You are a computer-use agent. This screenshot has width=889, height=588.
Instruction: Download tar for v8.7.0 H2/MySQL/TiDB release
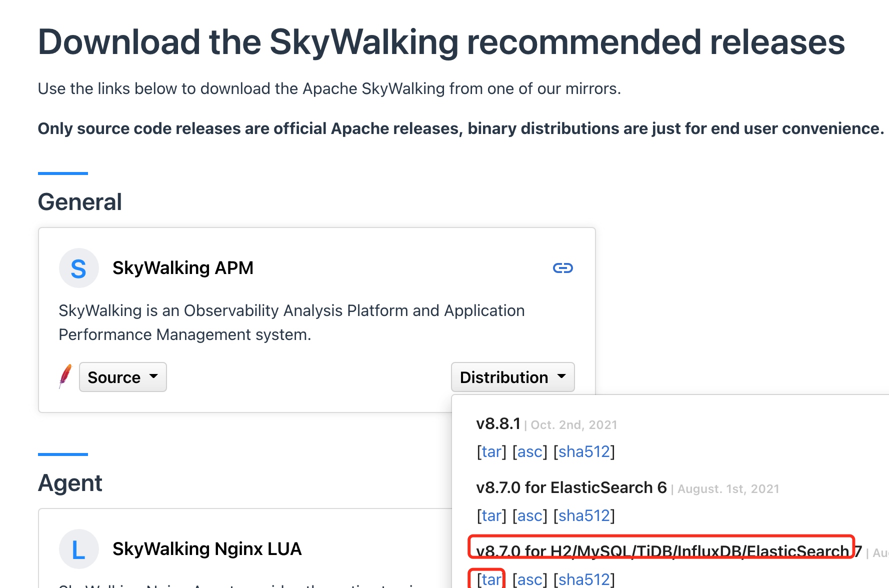click(x=490, y=579)
